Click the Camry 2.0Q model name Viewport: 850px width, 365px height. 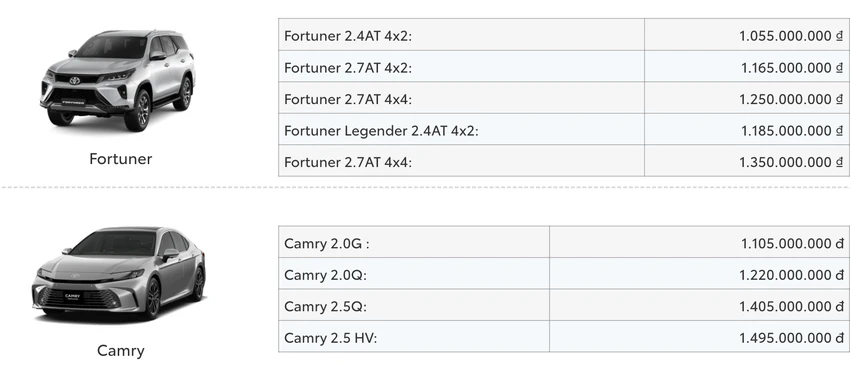(325, 275)
